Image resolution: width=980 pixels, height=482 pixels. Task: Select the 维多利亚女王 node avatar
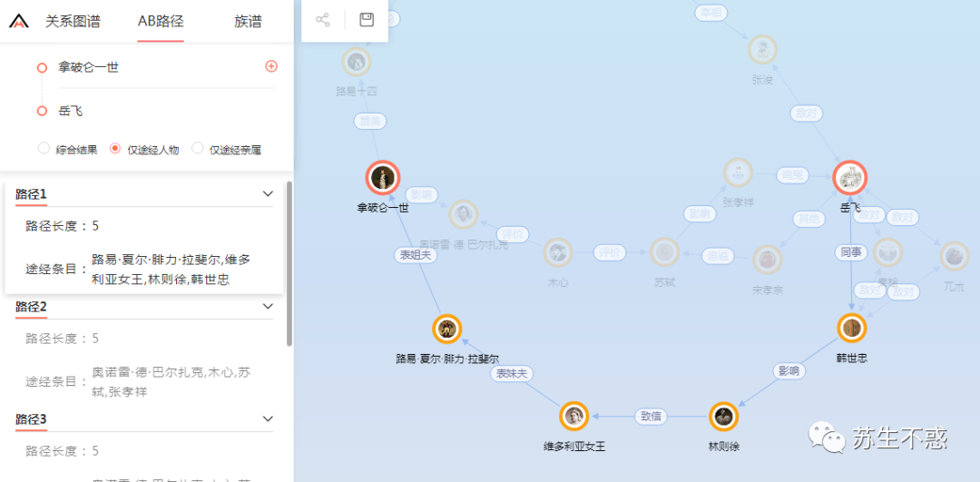[x=574, y=417]
